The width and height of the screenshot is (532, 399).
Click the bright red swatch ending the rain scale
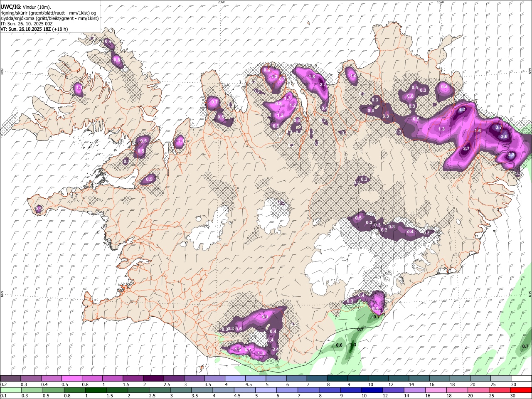(x=521, y=390)
